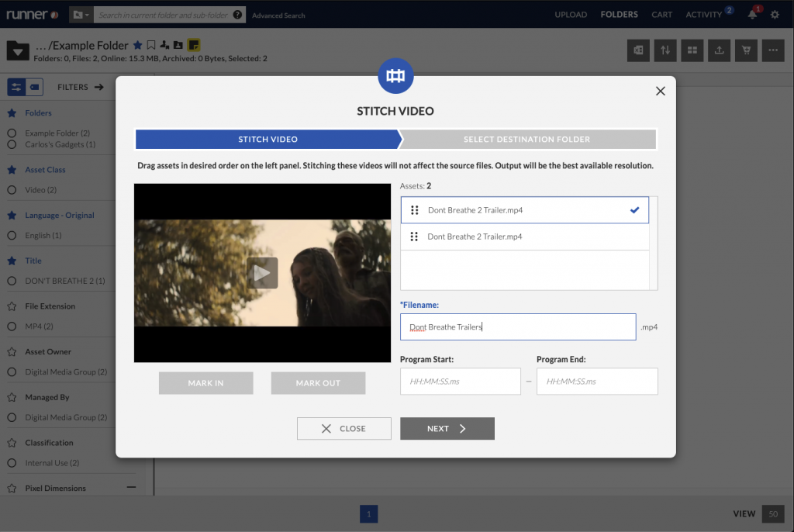Bookmark the Example Folder
Image resolution: width=794 pixels, height=532 pixels.
tap(151, 45)
